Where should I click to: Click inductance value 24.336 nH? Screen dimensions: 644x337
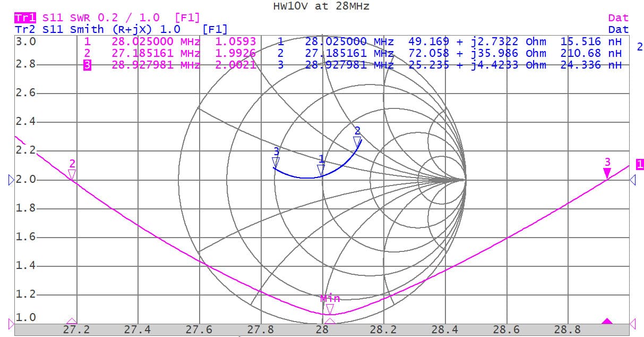click(591, 65)
